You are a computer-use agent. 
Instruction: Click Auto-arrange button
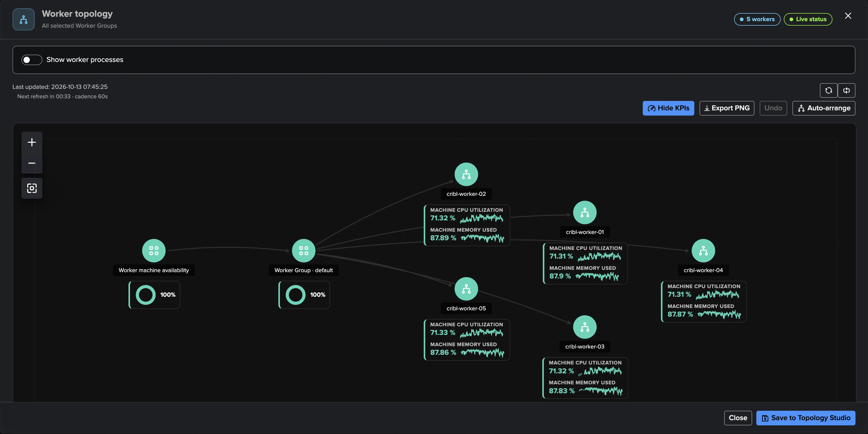point(824,108)
